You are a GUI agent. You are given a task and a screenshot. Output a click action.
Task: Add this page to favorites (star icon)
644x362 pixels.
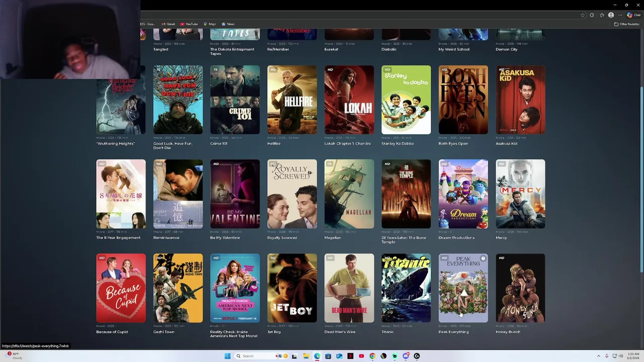pos(583,15)
